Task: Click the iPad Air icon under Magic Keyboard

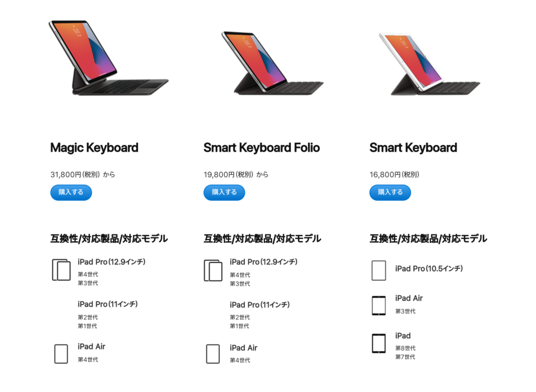Action: [61, 354]
